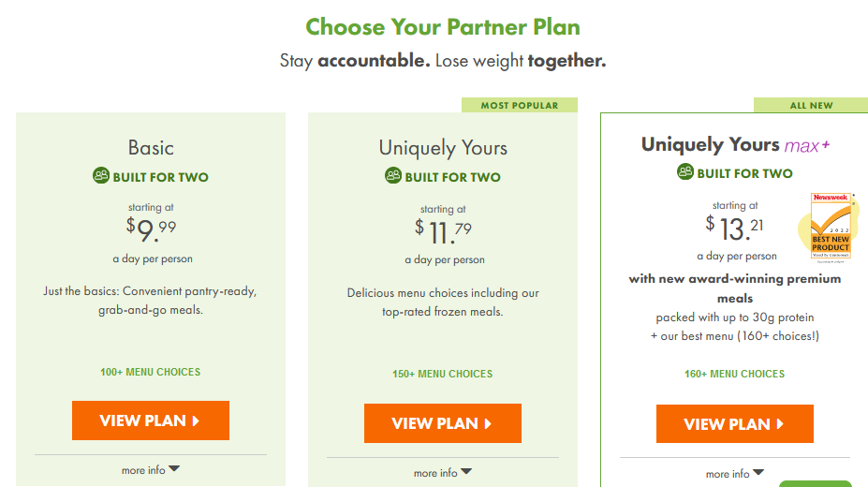Click the 150+ Menu Choices text

[x=442, y=374]
